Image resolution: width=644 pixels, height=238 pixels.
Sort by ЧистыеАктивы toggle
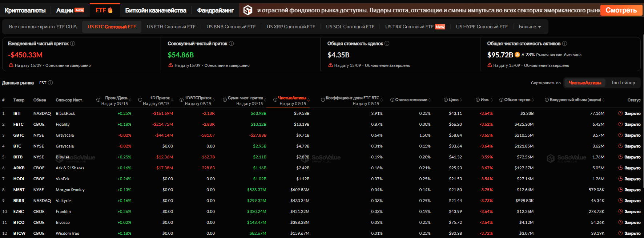(585, 83)
